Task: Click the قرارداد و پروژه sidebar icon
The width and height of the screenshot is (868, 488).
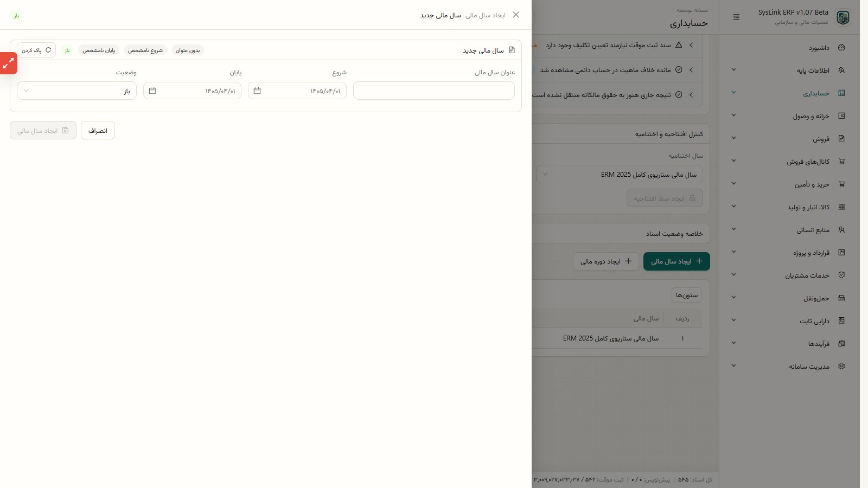Action: [x=841, y=253]
